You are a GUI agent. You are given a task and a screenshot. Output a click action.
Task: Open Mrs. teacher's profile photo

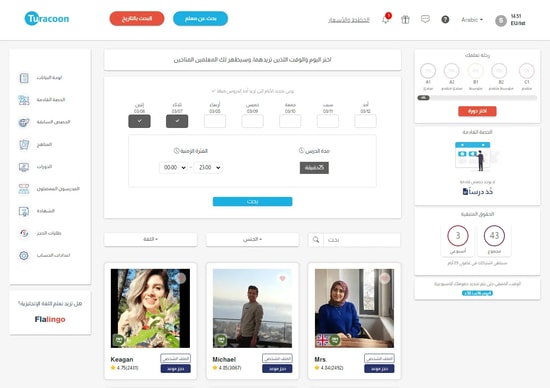[x=354, y=308]
